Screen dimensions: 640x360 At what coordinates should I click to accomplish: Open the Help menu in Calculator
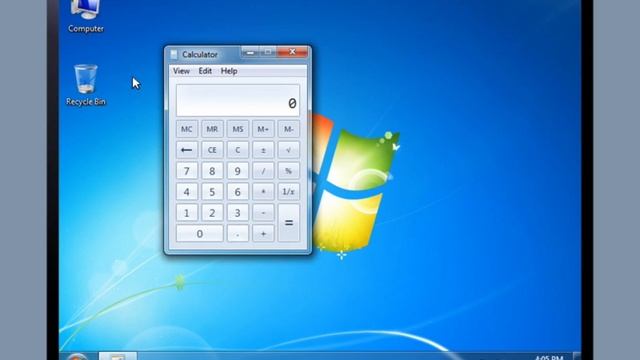(229, 71)
